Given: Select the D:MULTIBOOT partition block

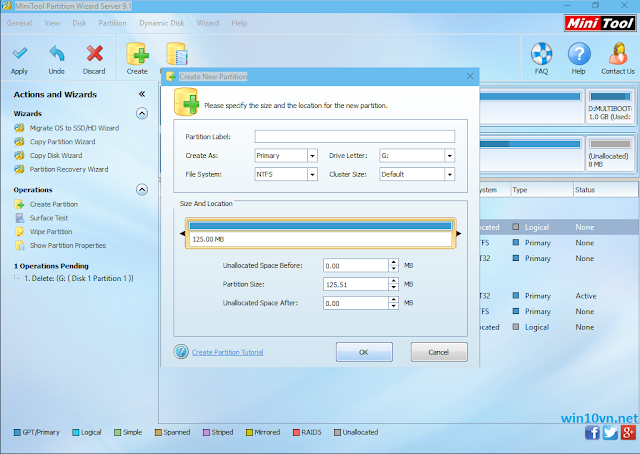Looking at the screenshot, I should pos(610,106).
